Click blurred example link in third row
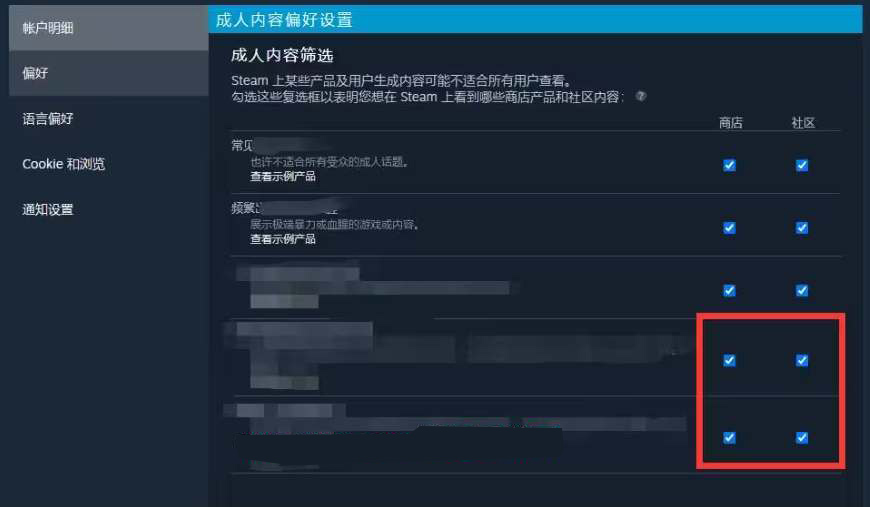The width and height of the screenshot is (870, 507). [x=284, y=301]
